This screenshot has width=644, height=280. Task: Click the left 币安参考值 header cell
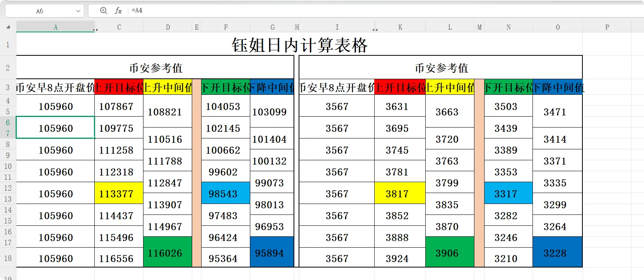coord(155,67)
